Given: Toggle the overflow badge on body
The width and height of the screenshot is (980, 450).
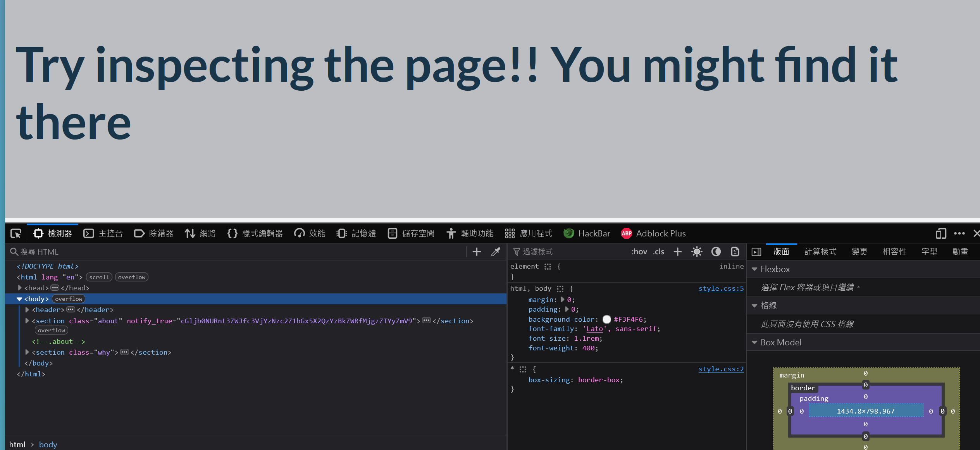Looking at the screenshot, I should coord(68,298).
